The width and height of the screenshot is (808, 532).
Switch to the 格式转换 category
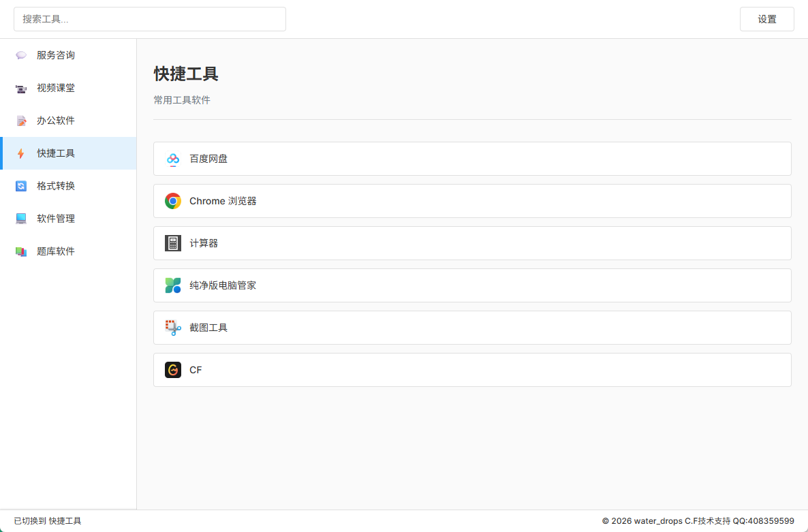coord(56,186)
